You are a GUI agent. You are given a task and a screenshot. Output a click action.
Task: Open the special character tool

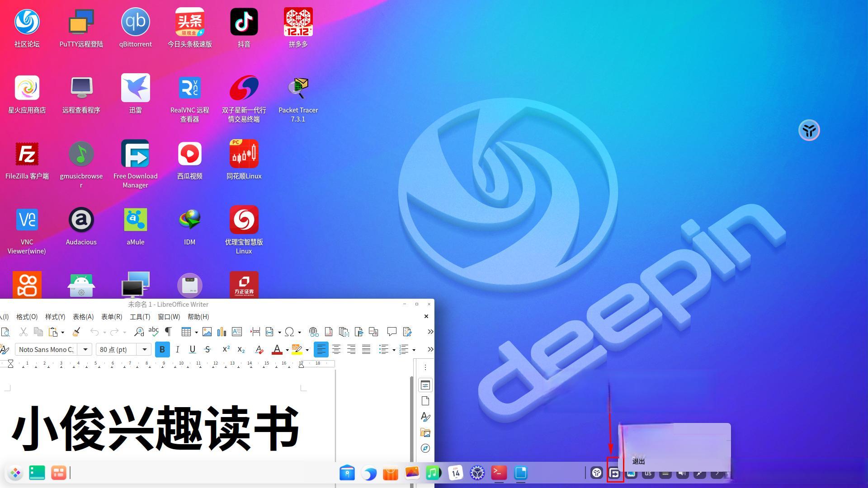click(x=290, y=332)
